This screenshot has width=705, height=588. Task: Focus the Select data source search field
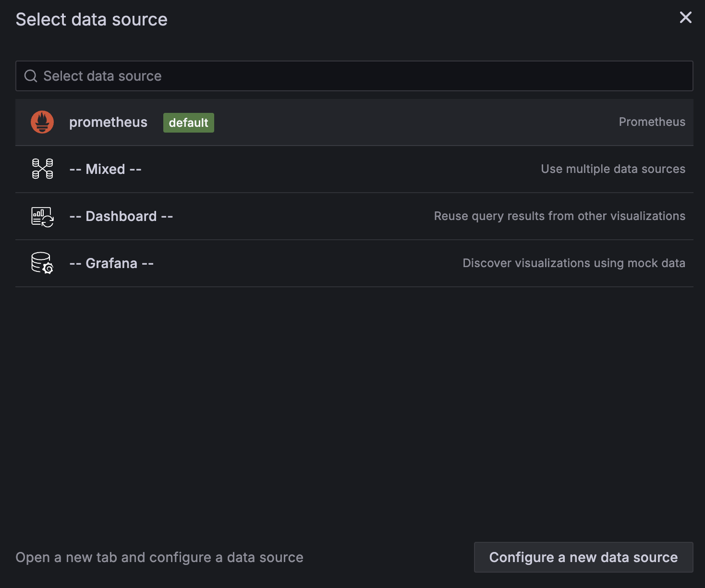[354, 76]
